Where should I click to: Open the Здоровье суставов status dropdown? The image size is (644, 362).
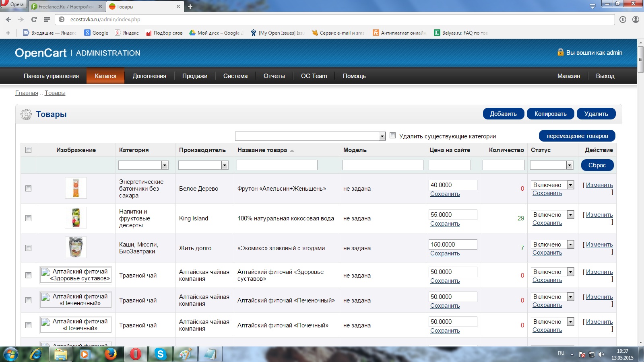coord(552,271)
